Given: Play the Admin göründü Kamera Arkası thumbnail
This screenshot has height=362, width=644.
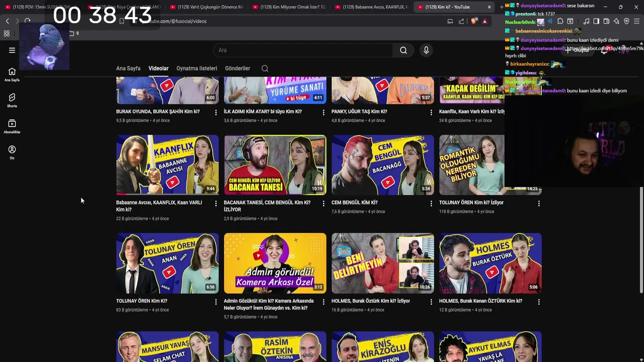Looking at the screenshot, I should pos(275,263).
